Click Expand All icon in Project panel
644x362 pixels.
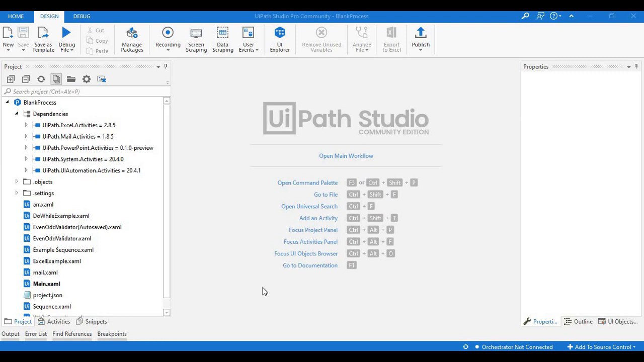click(x=11, y=79)
